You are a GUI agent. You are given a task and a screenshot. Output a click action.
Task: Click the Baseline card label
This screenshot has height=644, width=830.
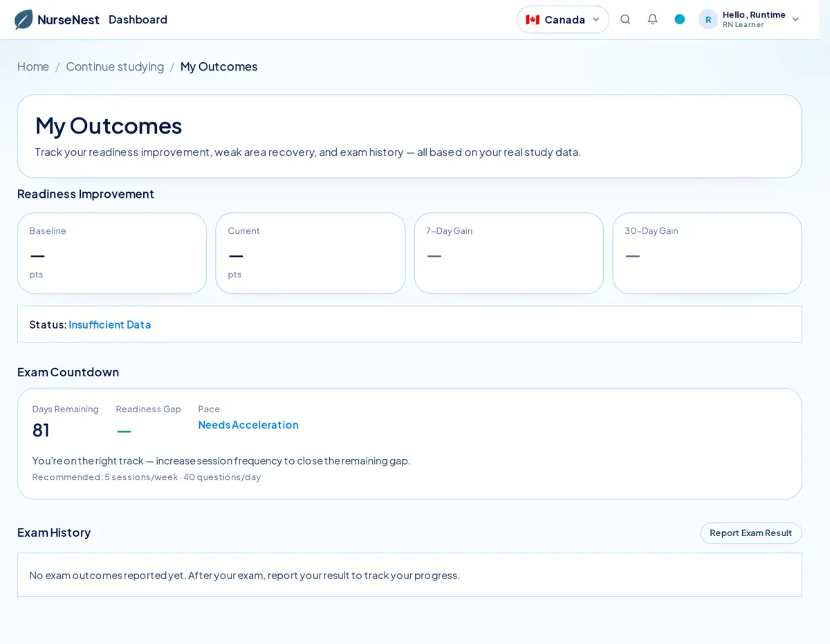tap(48, 231)
